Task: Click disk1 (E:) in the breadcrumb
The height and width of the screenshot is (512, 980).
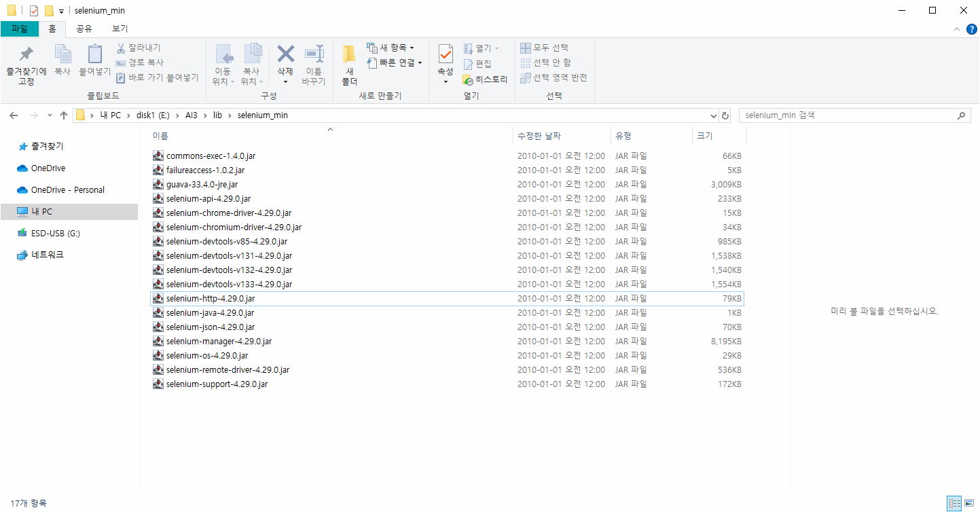Action: [x=153, y=115]
